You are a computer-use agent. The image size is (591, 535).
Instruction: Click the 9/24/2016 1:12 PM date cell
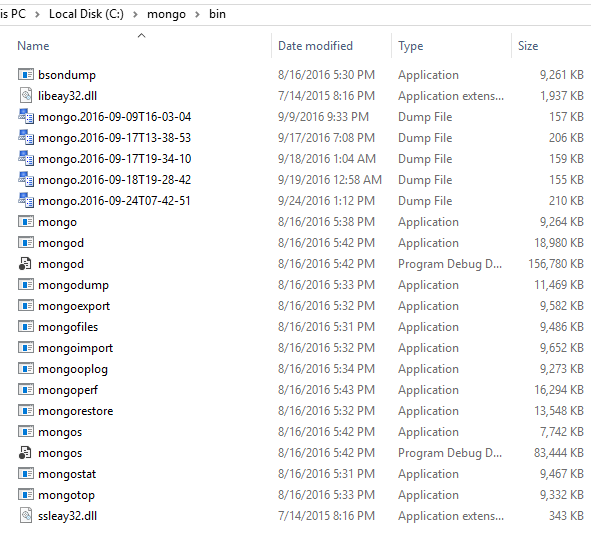click(x=326, y=201)
